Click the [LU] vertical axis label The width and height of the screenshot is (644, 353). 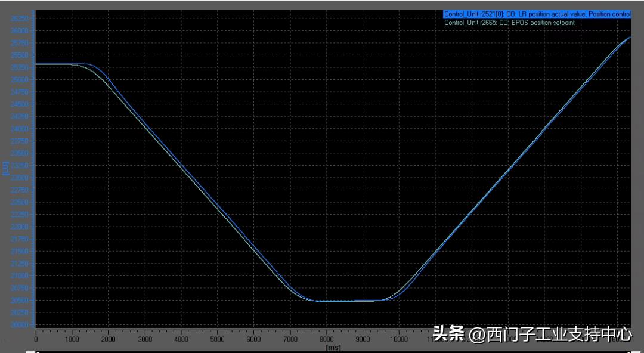click(x=6, y=168)
